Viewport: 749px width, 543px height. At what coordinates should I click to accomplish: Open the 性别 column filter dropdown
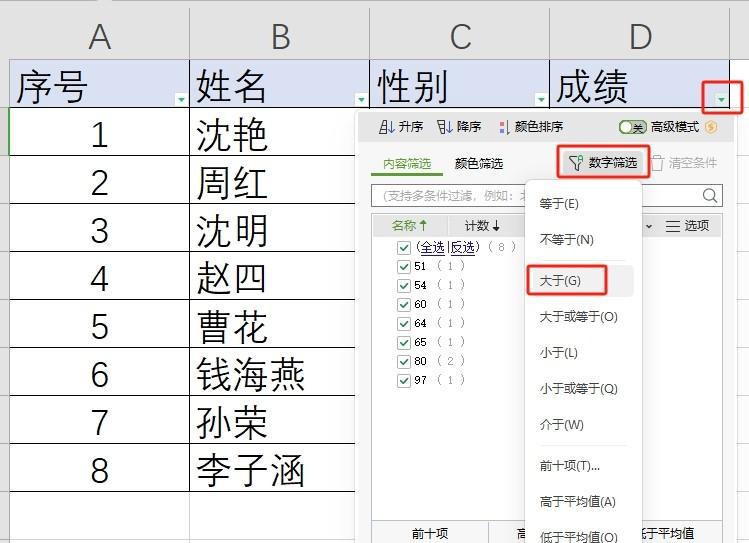pos(541,99)
